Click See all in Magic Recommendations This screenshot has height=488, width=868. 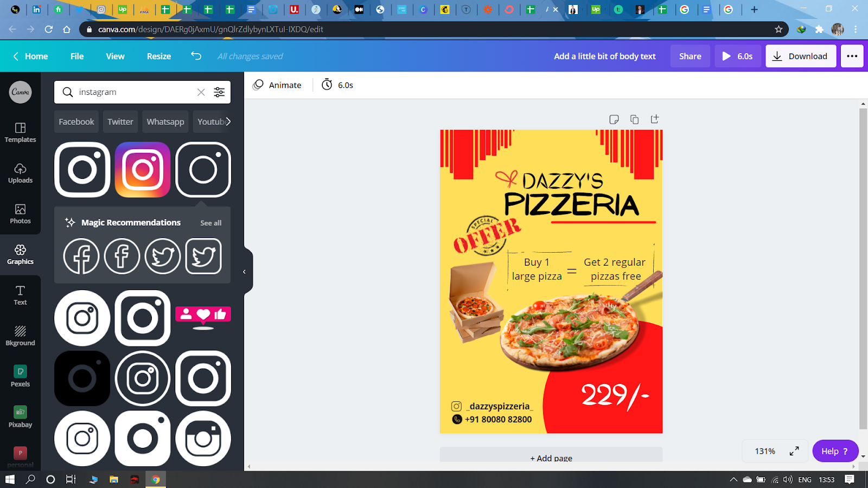coord(211,223)
